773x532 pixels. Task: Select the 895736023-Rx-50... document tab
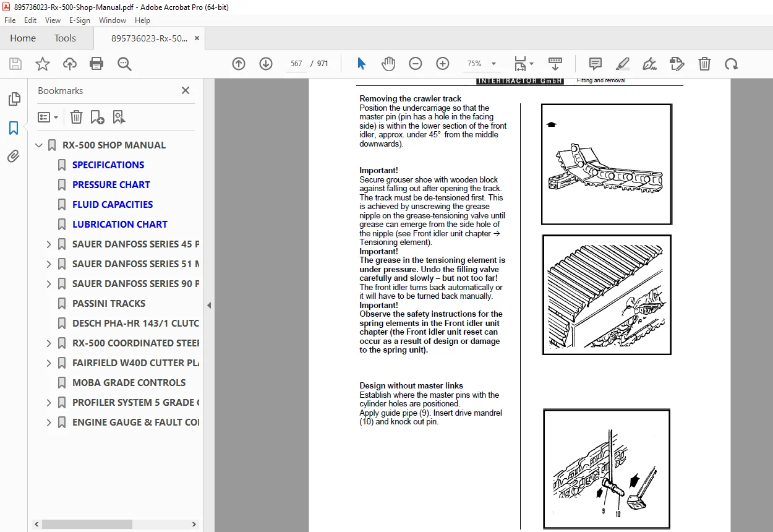click(149, 38)
